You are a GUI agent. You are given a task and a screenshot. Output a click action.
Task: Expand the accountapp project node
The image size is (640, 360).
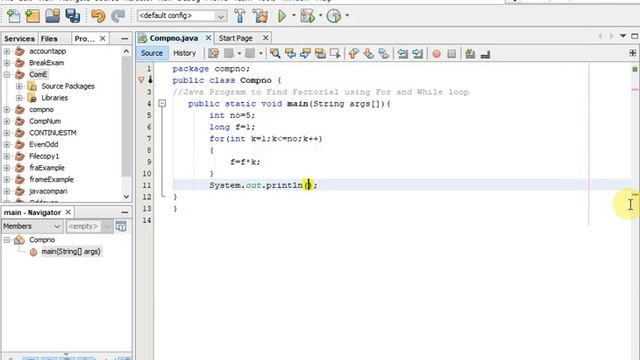point(7,51)
